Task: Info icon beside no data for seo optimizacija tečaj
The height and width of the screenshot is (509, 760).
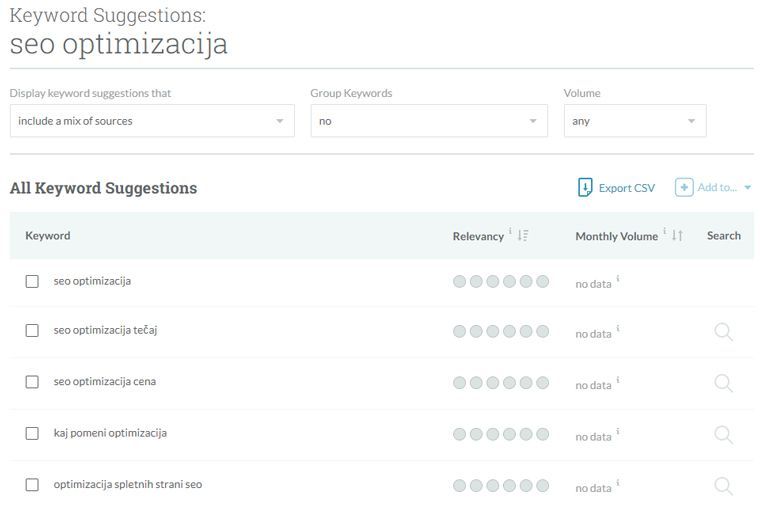Action: click(x=618, y=329)
